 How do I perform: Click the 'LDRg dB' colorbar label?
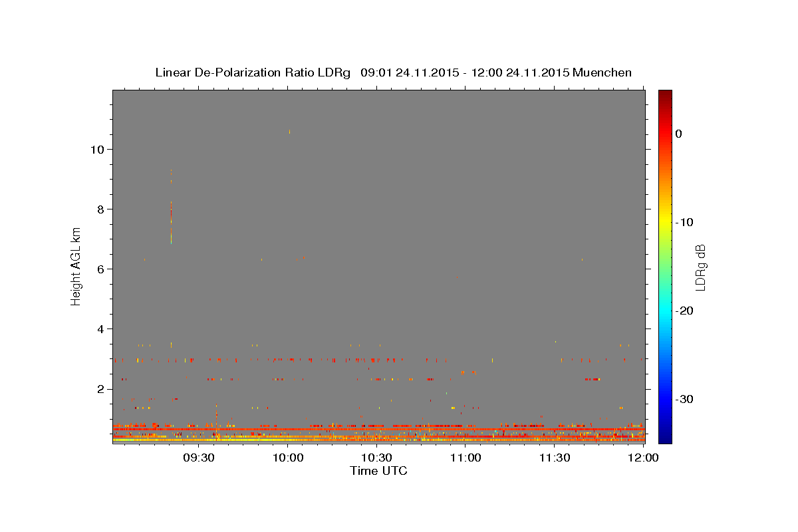[x=700, y=267]
